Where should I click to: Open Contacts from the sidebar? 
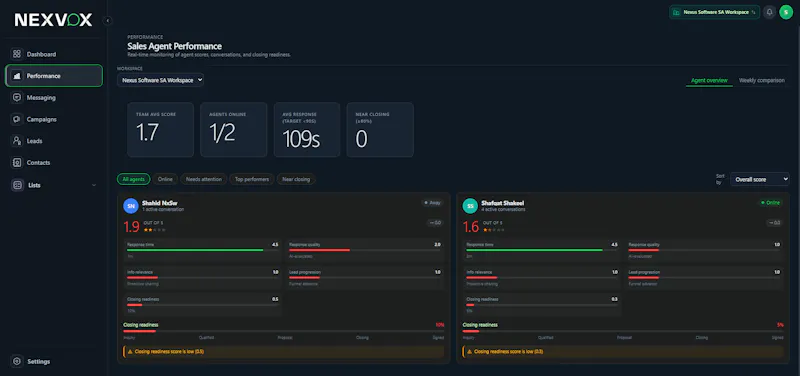click(54, 163)
